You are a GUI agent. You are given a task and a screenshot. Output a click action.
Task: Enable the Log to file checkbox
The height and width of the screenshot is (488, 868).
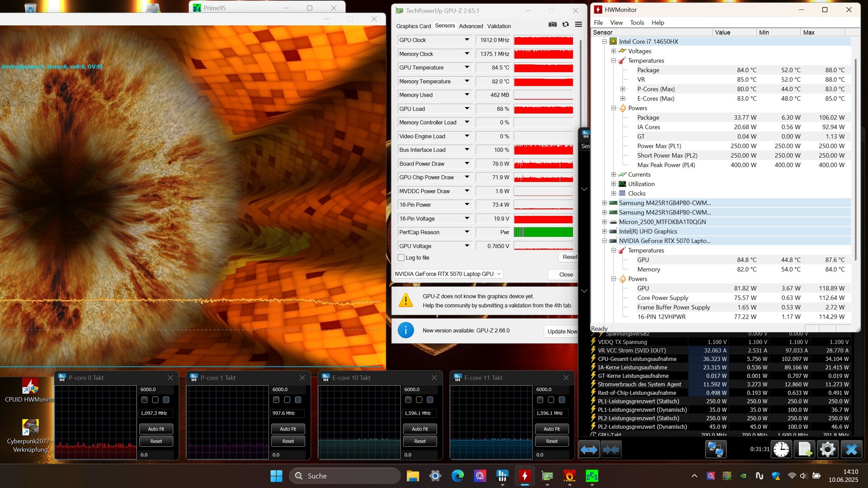click(401, 258)
